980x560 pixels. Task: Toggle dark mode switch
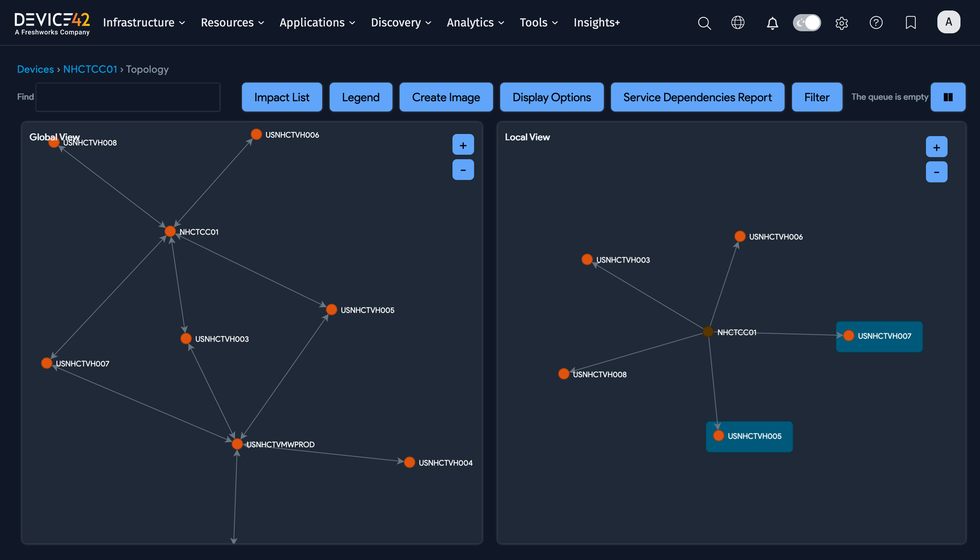[807, 23]
